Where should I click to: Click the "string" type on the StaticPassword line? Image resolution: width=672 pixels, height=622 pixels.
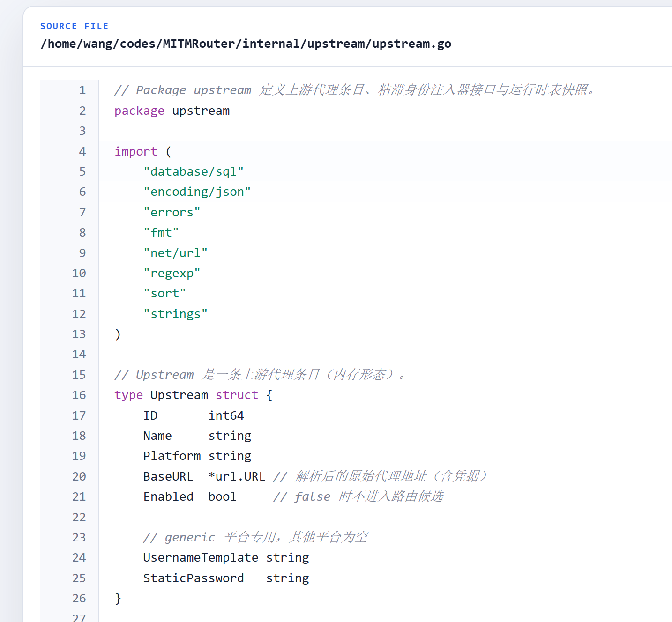288,578
